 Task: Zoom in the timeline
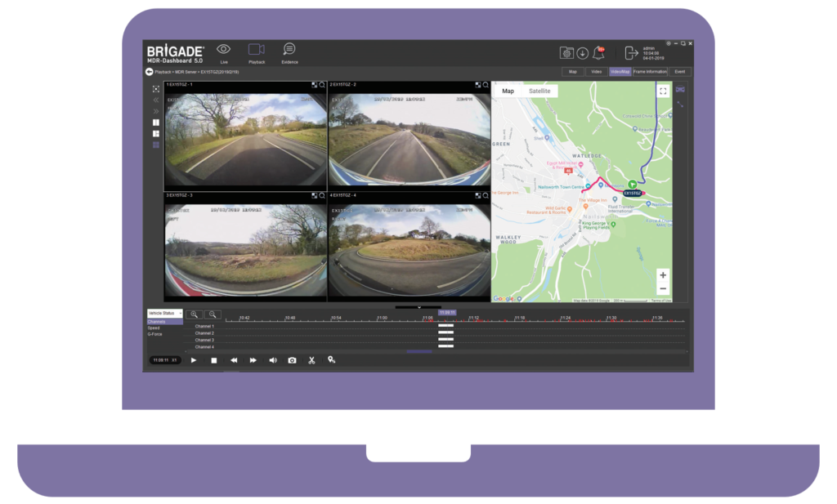pyautogui.click(x=195, y=314)
